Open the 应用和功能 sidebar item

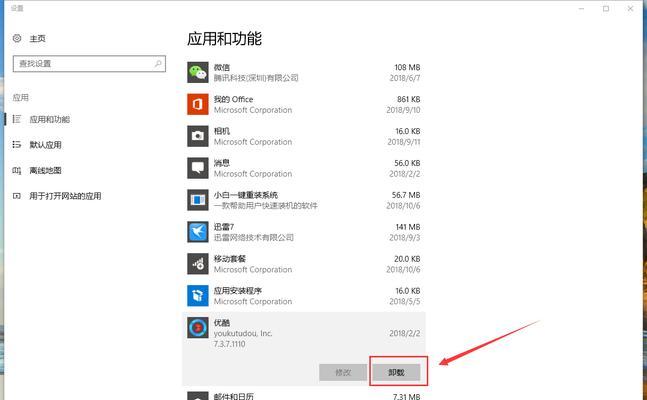coord(50,119)
